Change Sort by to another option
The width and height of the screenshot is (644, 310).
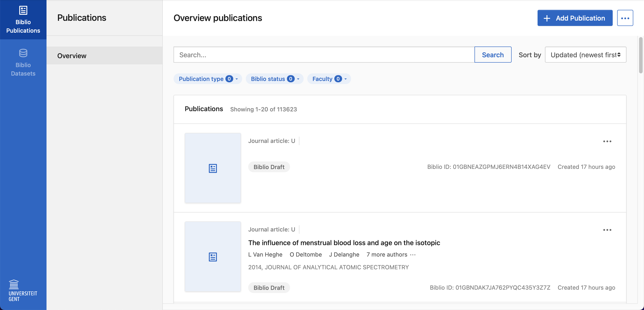click(x=585, y=55)
